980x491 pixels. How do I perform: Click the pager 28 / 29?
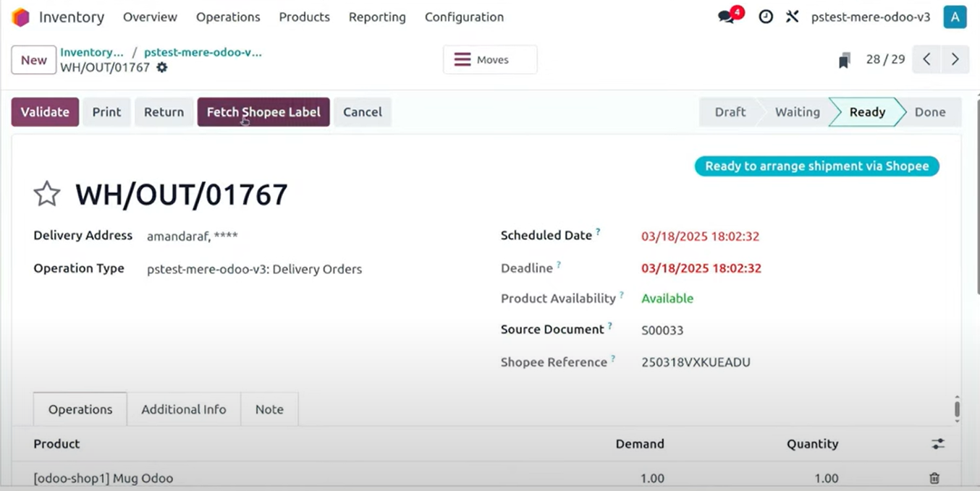[885, 59]
